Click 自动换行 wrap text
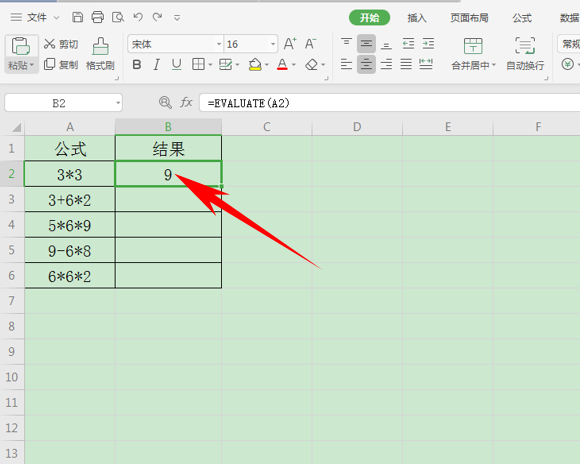Viewport: 580px width, 465px height. (x=525, y=54)
